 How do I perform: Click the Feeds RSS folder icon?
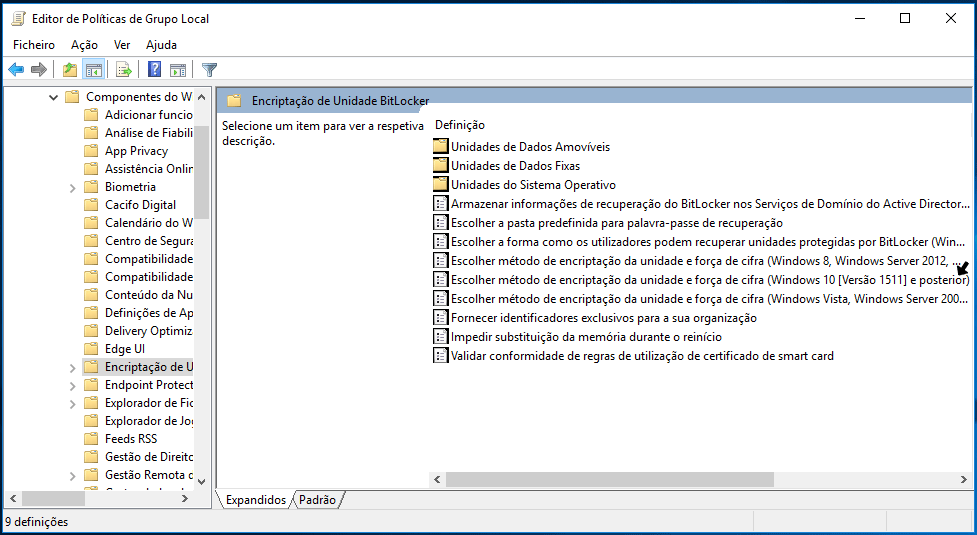click(x=92, y=438)
